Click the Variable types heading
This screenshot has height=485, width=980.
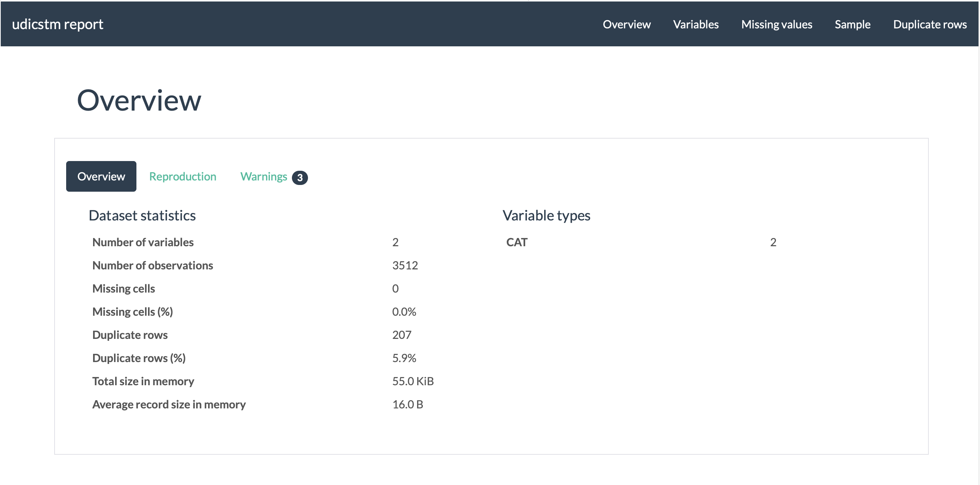546,216
